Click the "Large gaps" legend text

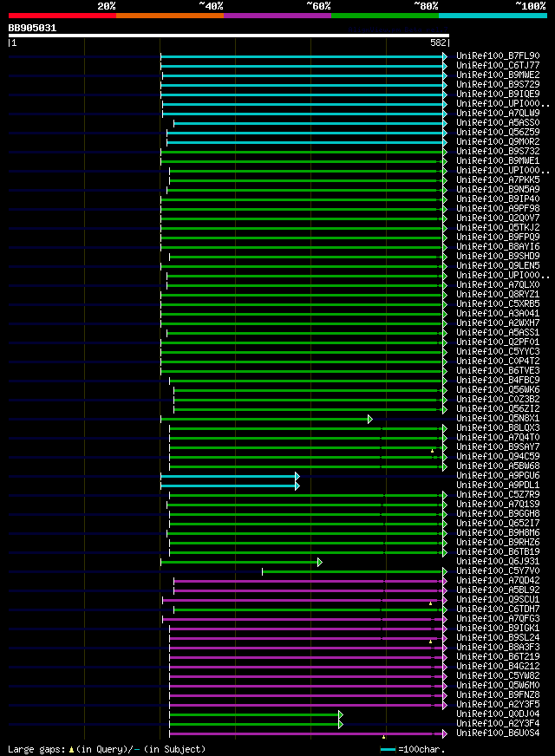[37, 749]
